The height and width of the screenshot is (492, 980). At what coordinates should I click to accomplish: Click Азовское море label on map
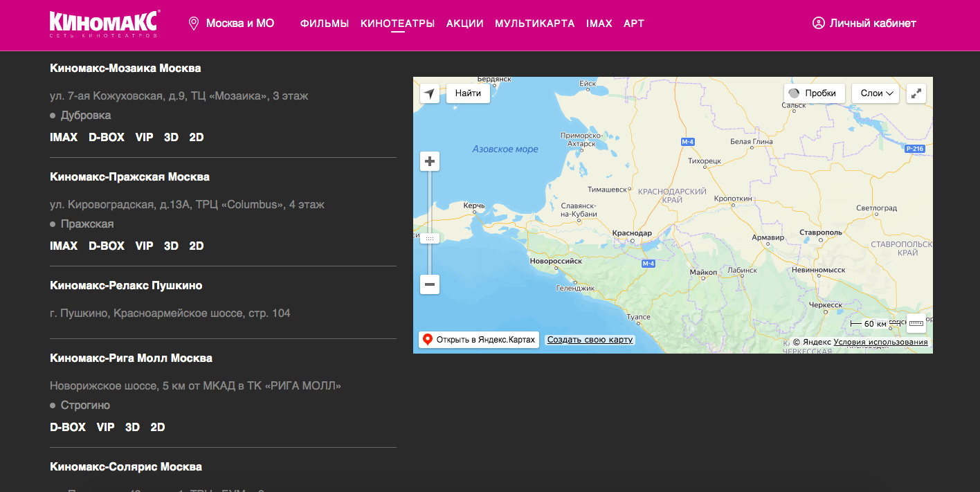click(x=505, y=149)
